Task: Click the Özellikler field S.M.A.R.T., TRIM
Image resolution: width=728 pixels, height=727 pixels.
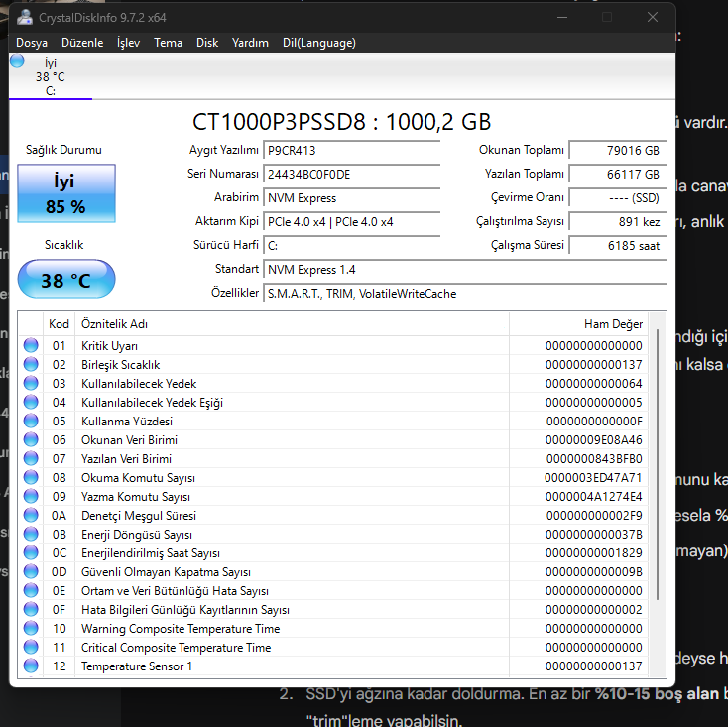Action: coord(465,294)
